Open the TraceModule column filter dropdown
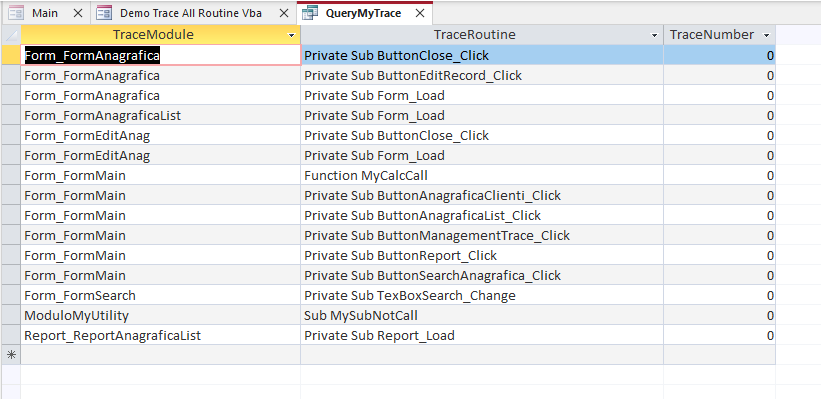 coord(292,35)
